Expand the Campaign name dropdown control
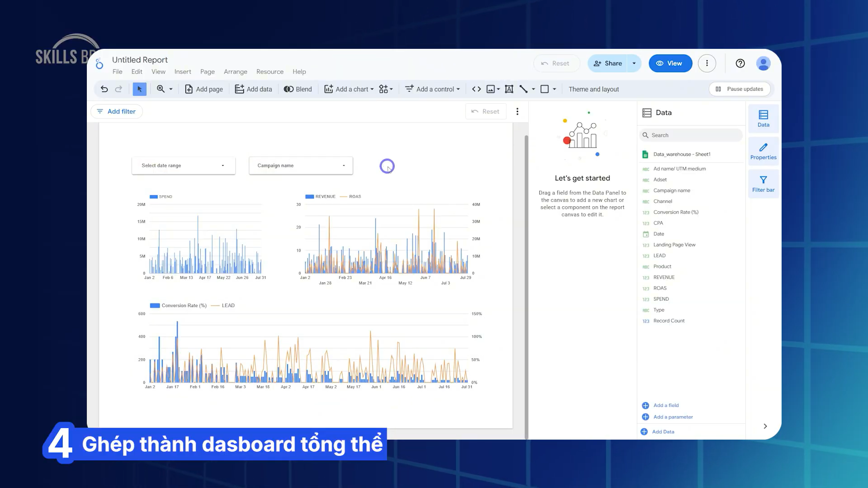Screen dimensions: 868x488 click(301, 166)
